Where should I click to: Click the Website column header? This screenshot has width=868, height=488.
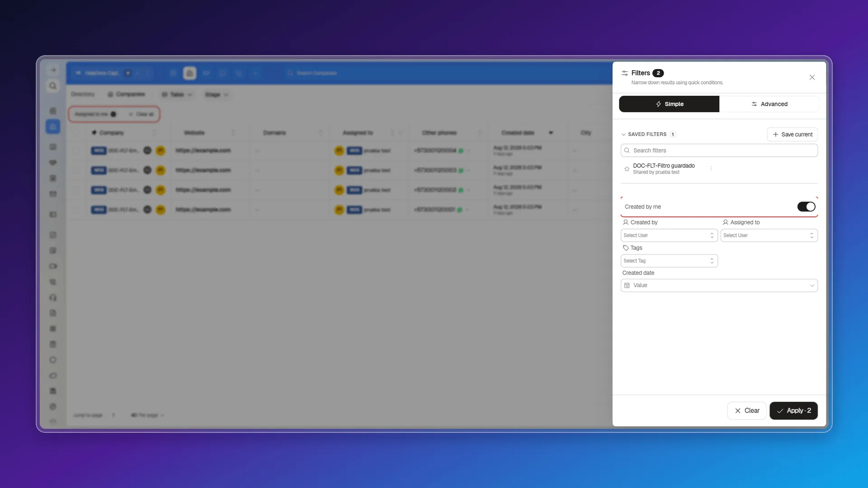tap(194, 133)
